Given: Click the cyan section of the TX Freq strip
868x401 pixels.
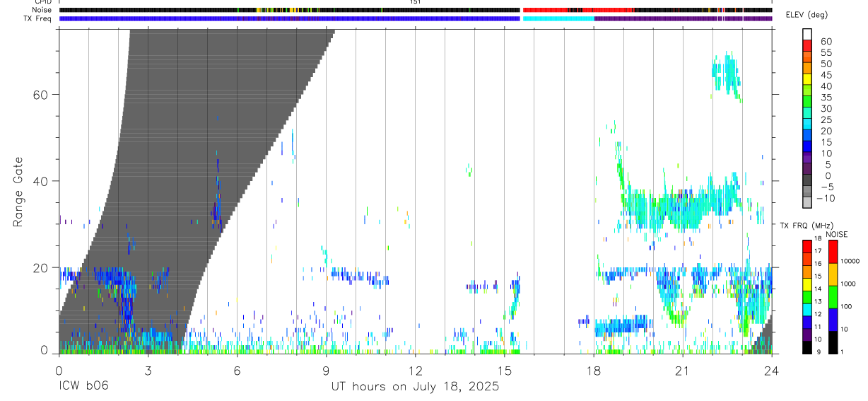Looking at the screenshot, I should [558, 18].
